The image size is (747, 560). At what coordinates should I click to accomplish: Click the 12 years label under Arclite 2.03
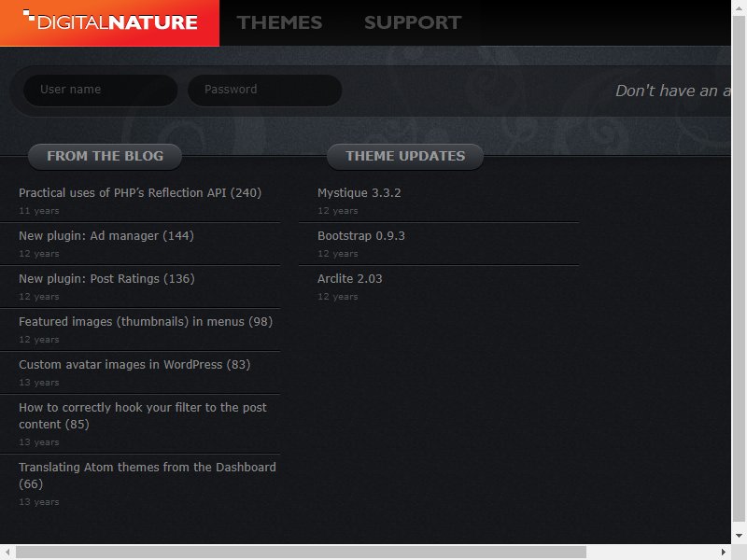(x=338, y=296)
